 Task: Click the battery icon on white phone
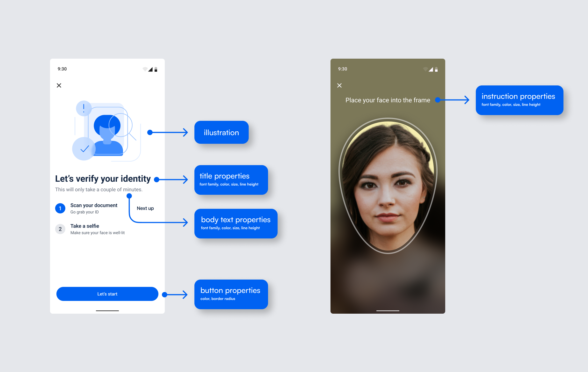click(156, 69)
